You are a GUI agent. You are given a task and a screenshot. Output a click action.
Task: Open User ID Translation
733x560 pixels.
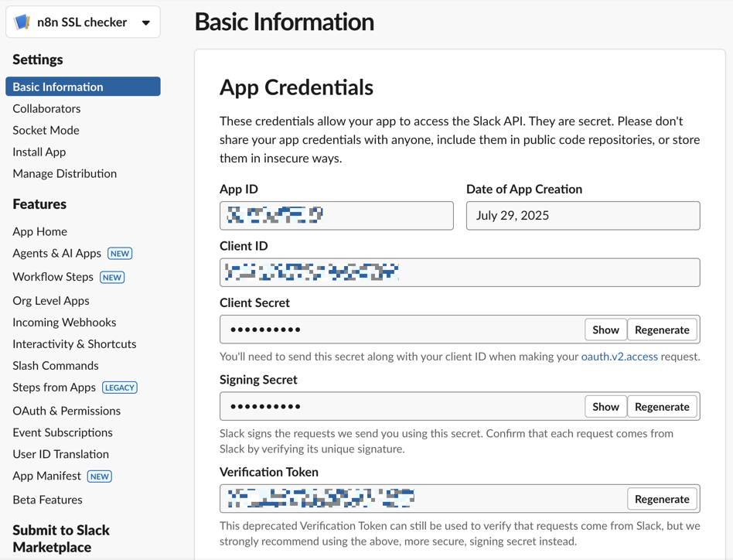pos(60,454)
